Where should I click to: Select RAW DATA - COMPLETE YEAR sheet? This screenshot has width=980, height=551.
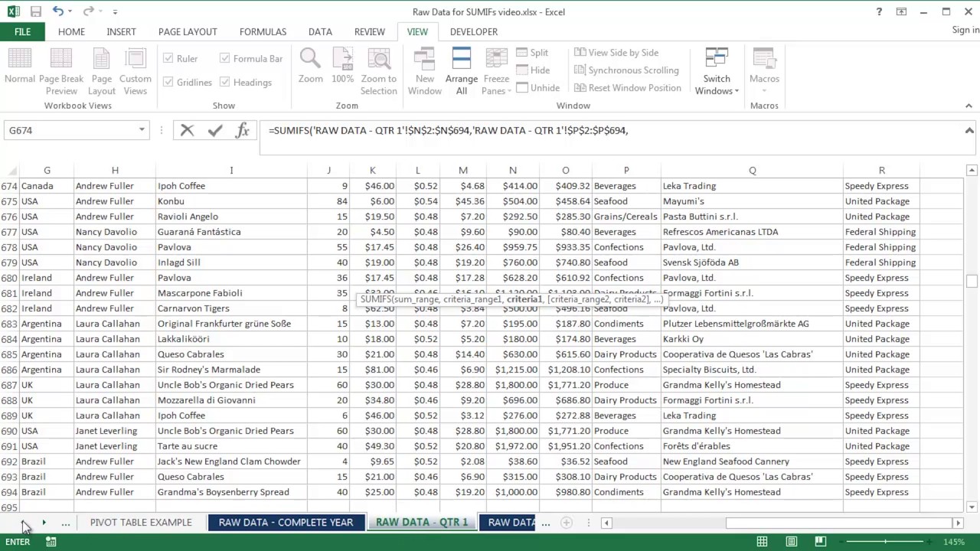click(x=286, y=523)
